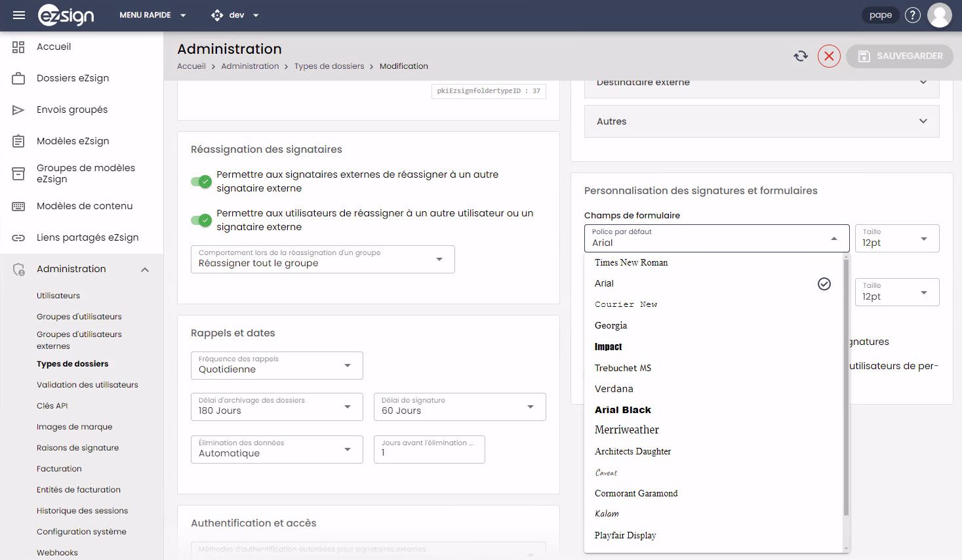Click the red cancel X icon

(829, 56)
